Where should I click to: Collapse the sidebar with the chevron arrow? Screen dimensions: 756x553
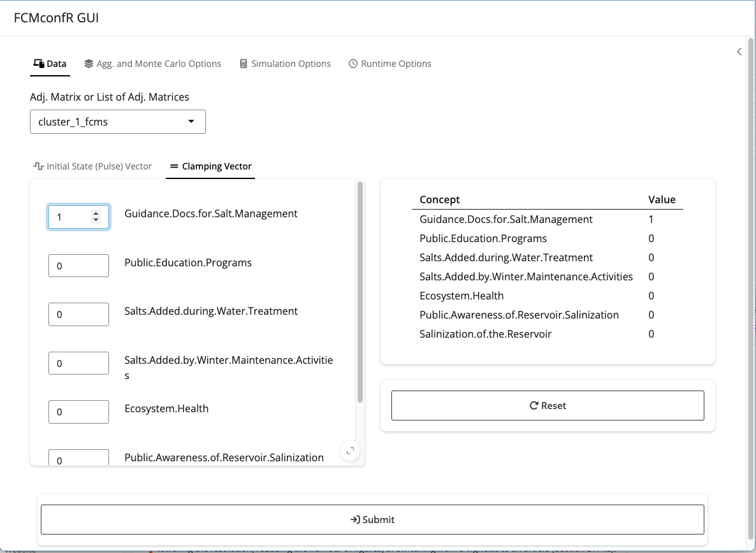coord(739,52)
